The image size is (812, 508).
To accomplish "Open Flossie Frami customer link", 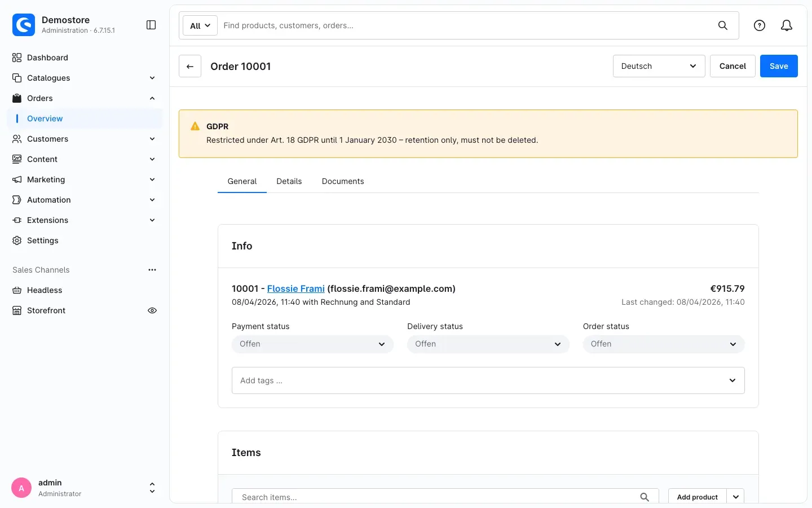I will (296, 288).
